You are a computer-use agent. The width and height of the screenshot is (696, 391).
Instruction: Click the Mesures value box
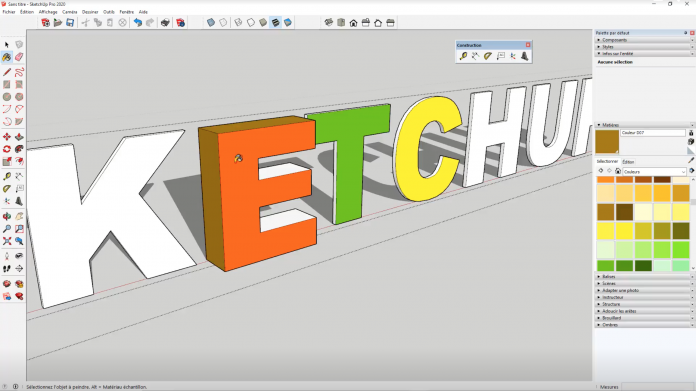pyautogui.click(x=657, y=387)
